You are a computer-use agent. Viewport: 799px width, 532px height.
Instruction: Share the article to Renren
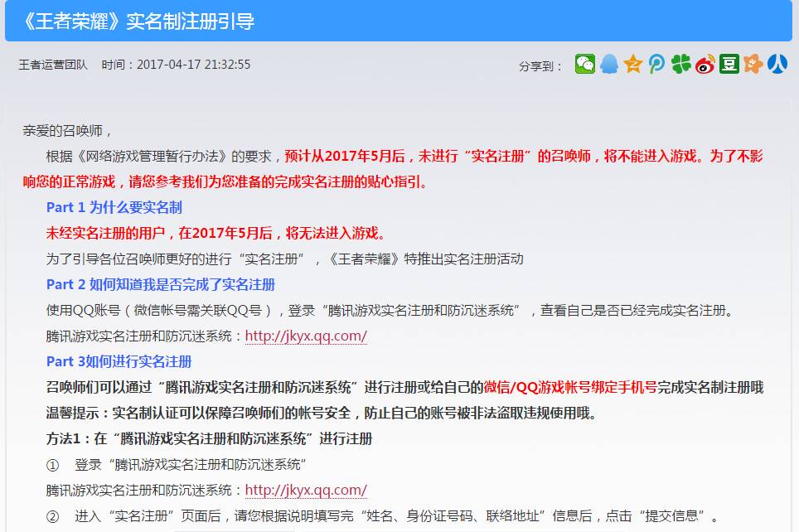click(777, 64)
